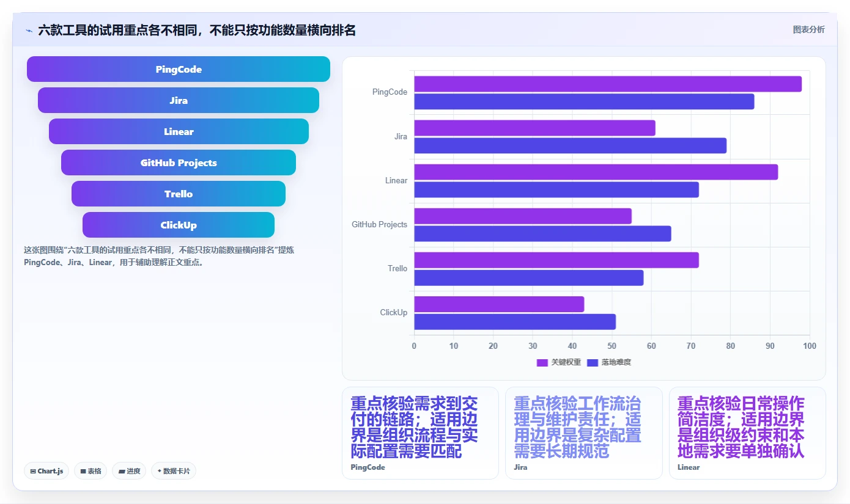Image resolution: width=850 pixels, height=504 pixels.
Task: Click the 图表分析 label in the header
Action: coord(808,29)
